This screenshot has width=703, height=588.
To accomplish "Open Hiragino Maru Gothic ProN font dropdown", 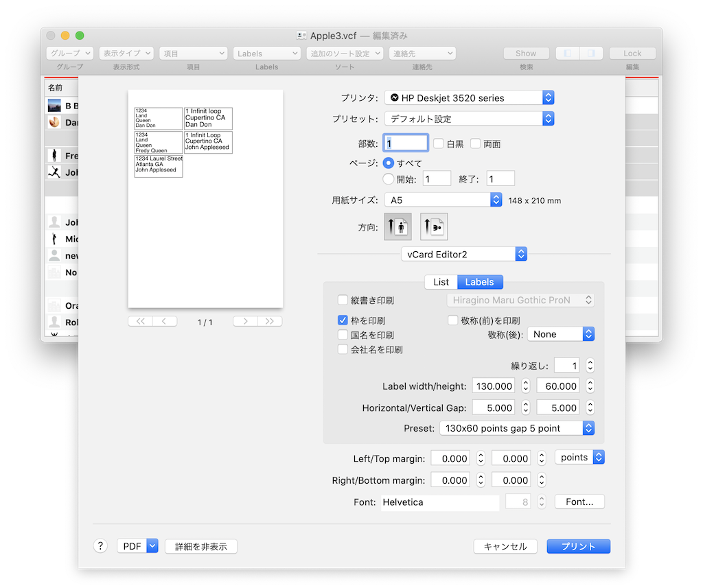I will (x=520, y=300).
